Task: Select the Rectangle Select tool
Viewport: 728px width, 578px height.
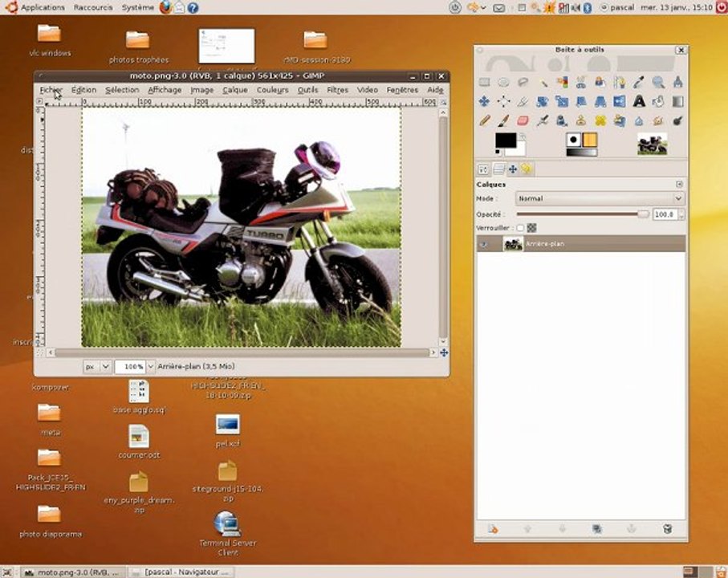Action: 484,82
